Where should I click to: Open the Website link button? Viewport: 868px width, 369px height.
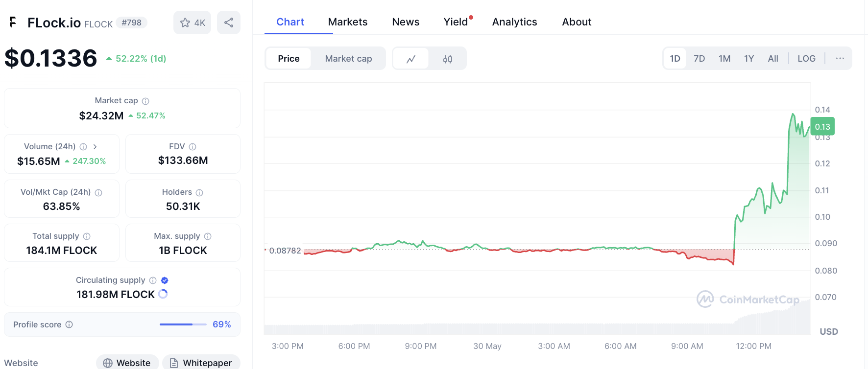[x=127, y=363]
